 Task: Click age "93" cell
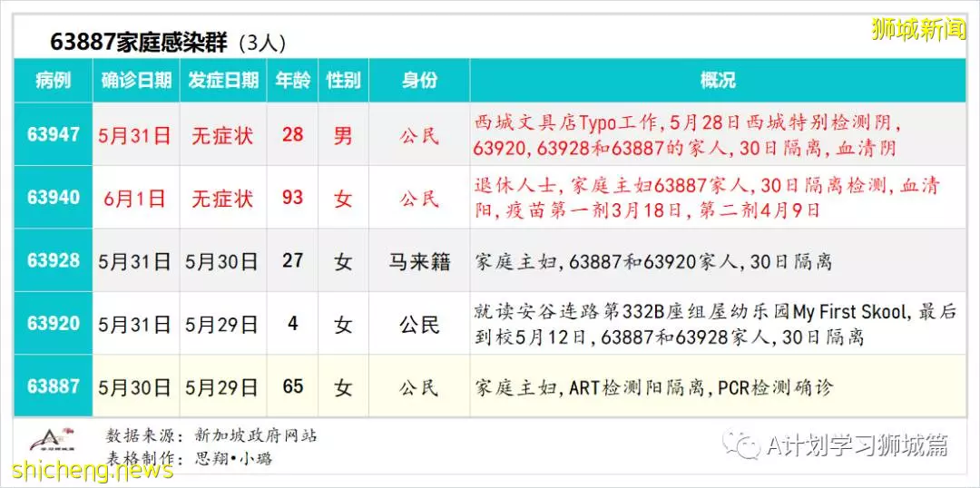(x=292, y=198)
